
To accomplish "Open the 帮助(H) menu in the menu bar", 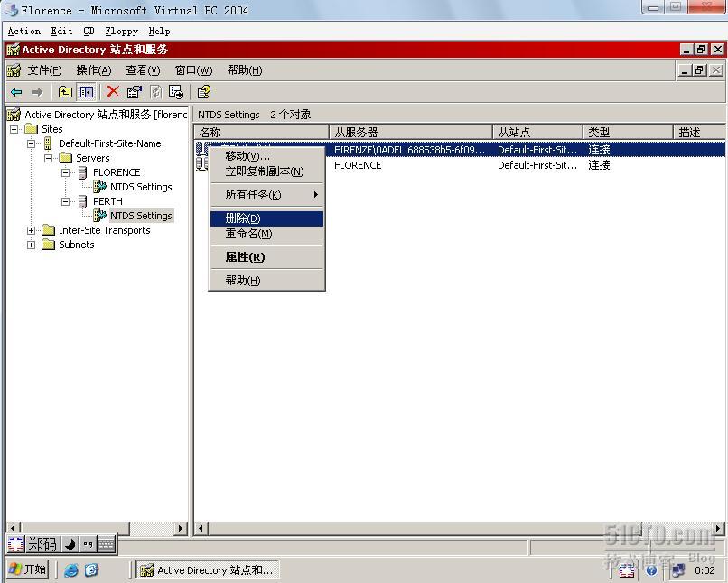I will pyautogui.click(x=245, y=70).
